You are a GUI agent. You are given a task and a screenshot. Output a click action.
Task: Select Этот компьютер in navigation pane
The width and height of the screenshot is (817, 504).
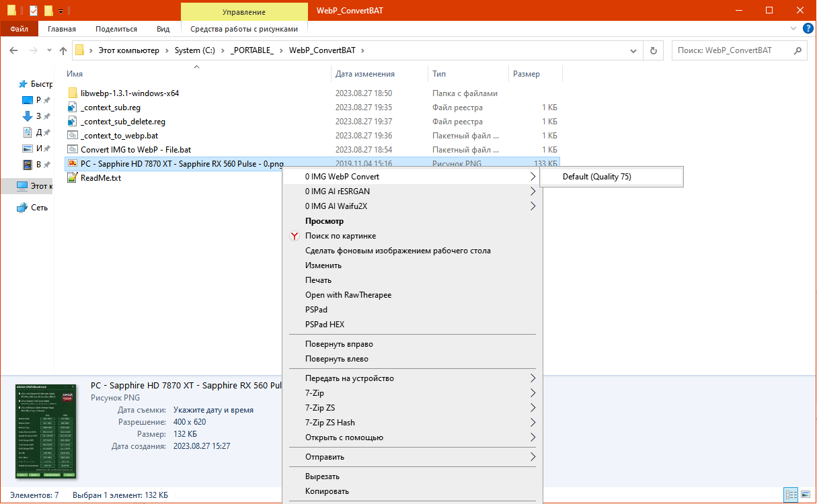[34, 186]
